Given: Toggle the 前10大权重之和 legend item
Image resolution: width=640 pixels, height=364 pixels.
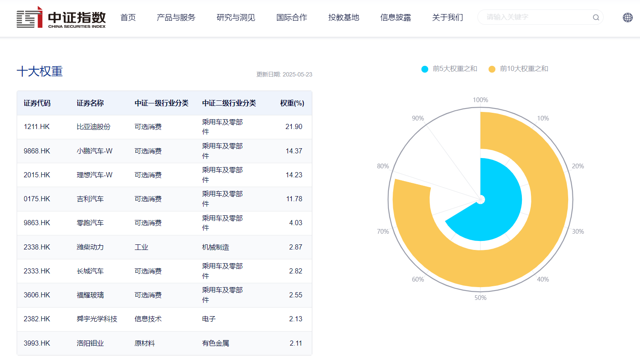Looking at the screenshot, I should [x=518, y=68].
